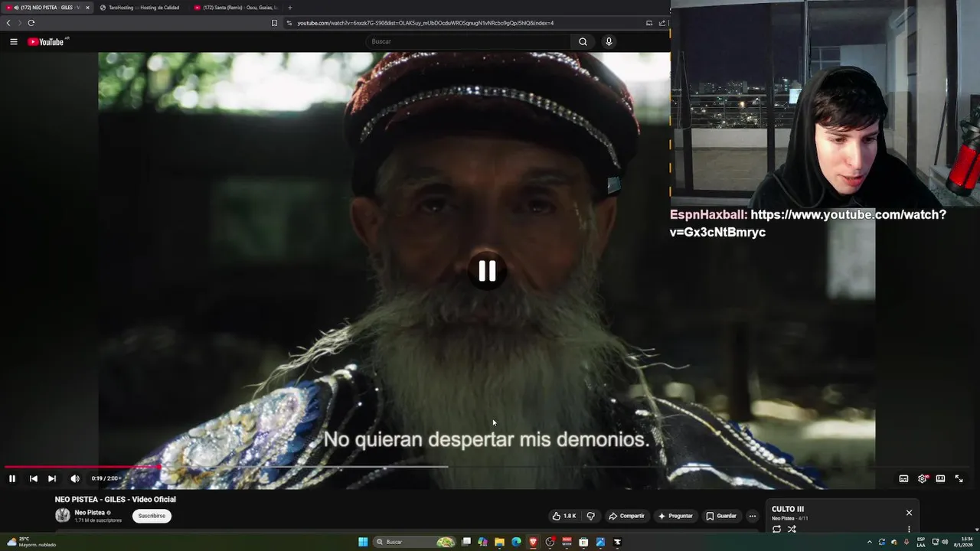Screen dimensions: 980x551
Task: Open the share icon in the address bar
Action: click(662, 23)
